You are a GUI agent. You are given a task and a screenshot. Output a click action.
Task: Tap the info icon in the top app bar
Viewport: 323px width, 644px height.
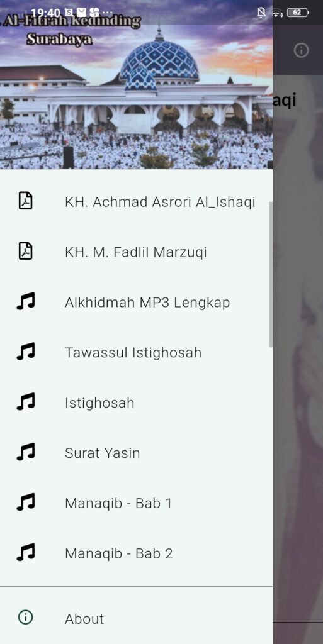coord(301,50)
